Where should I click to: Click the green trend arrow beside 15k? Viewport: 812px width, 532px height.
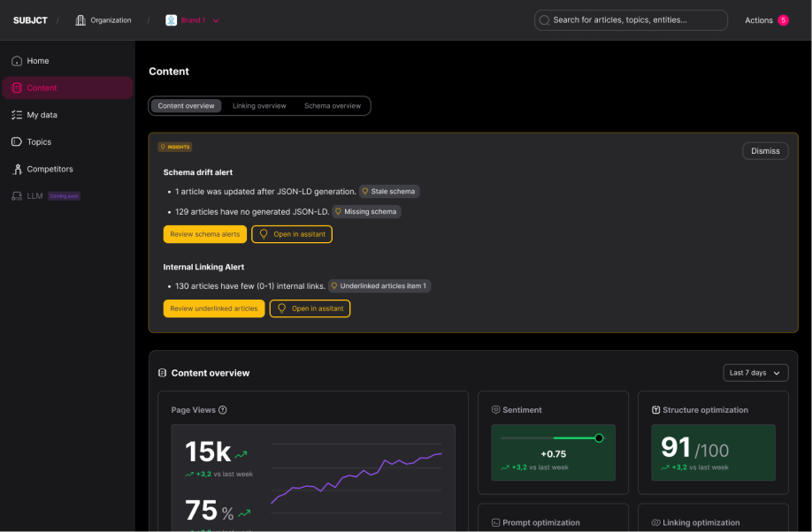click(x=241, y=454)
